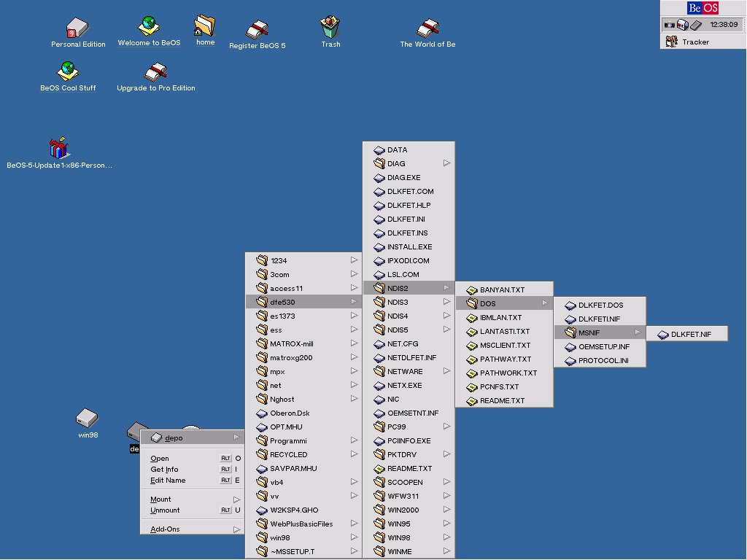Select Unmount in the context menu
The image size is (747, 560).
pos(165,510)
